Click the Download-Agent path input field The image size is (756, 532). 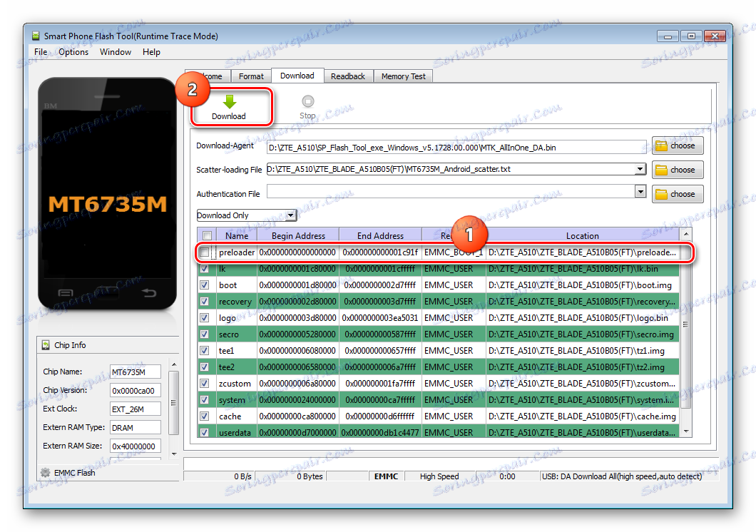pos(456,146)
